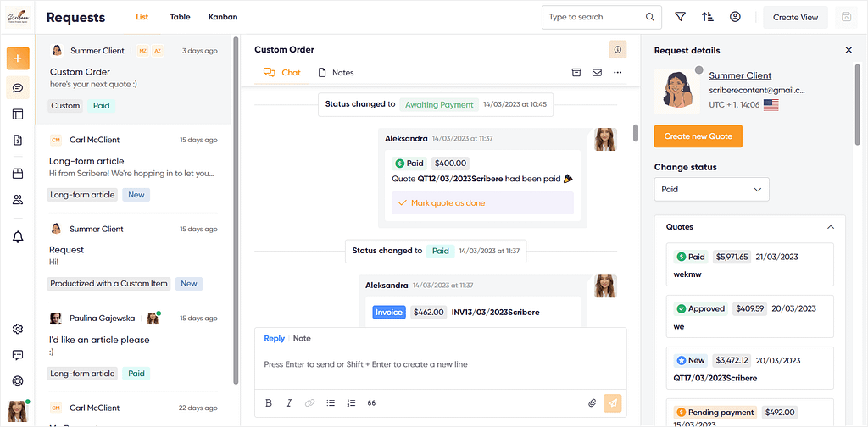
Task: Select the Notes tab
Action: click(x=336, y=73)
